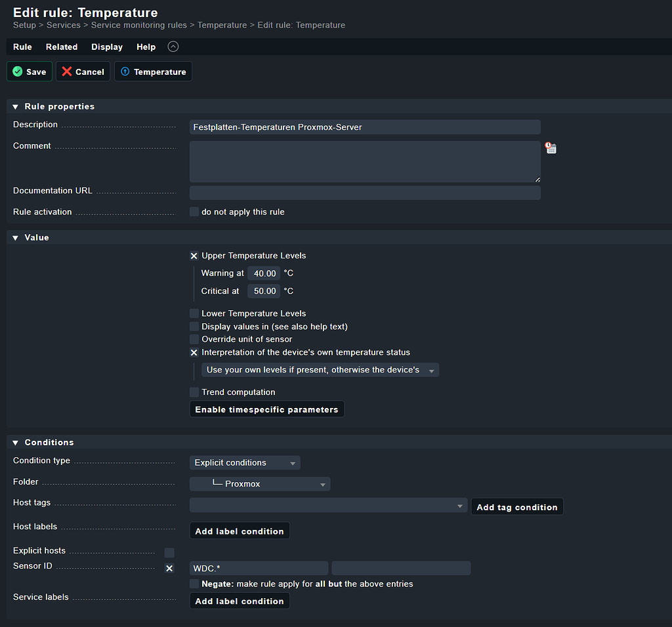Click Enable timespecific parameters button

[x=266, y=409]
